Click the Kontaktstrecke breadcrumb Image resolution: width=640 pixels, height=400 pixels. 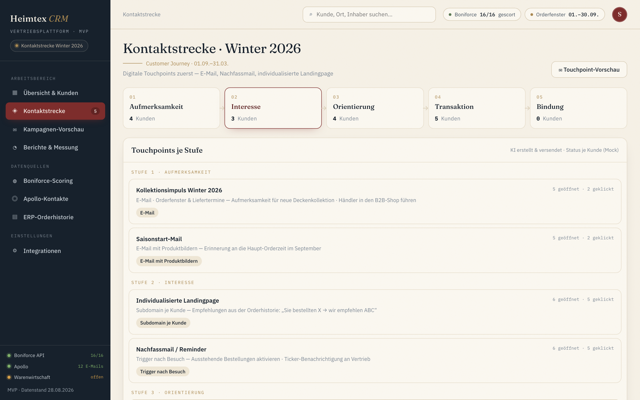[142, 15]
